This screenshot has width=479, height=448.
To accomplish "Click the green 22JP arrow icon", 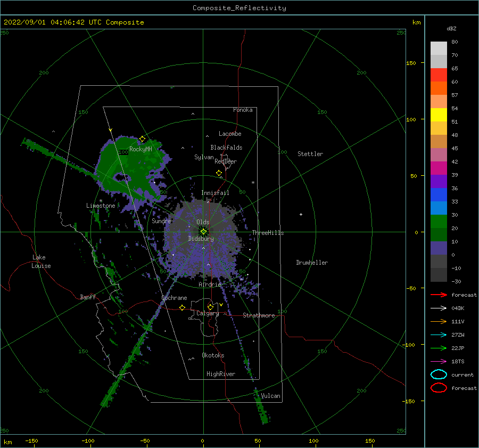I will [439, 348].
